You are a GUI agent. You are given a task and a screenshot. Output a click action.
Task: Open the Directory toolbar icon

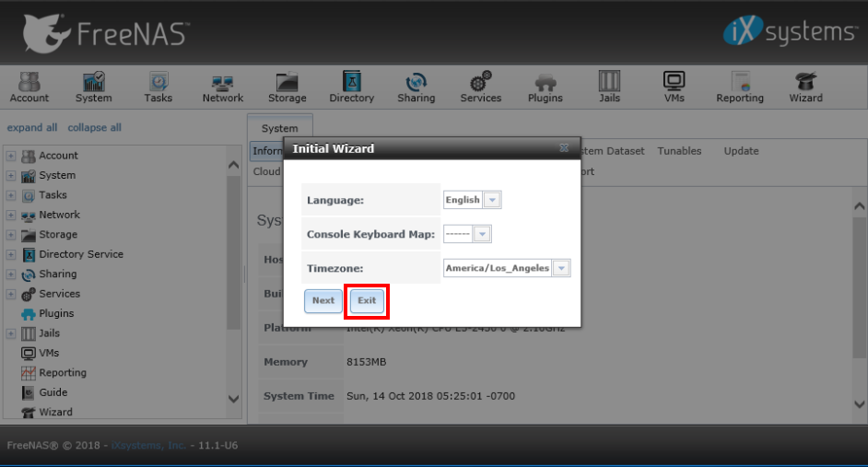tap(351, 88)
